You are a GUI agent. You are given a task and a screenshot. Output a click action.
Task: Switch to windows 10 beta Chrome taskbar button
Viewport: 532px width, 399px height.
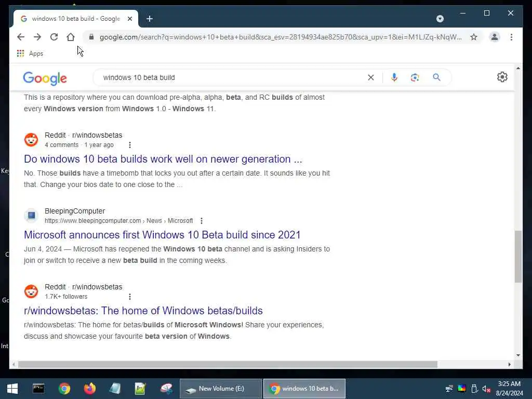coord(304,389)
